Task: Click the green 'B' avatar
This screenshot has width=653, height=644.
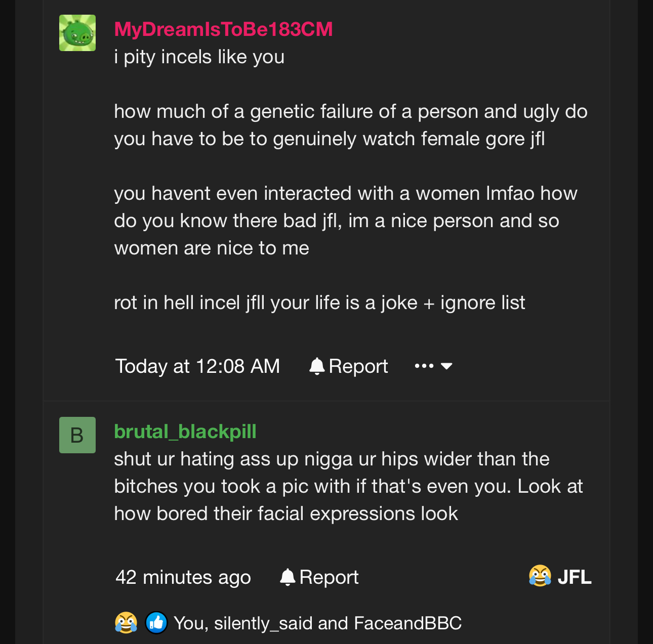Action: click(x=77, y=435)
